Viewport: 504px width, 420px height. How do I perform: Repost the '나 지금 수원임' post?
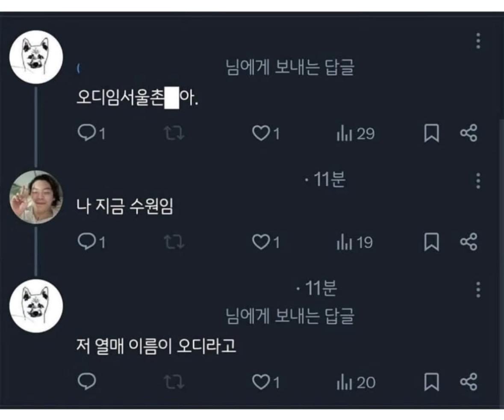pos(175,242)
